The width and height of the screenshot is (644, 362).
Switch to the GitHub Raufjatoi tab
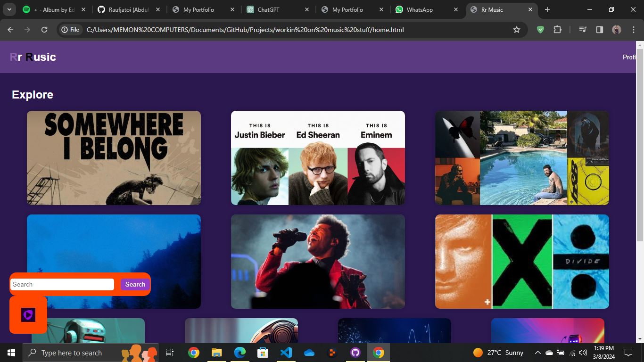129,9
